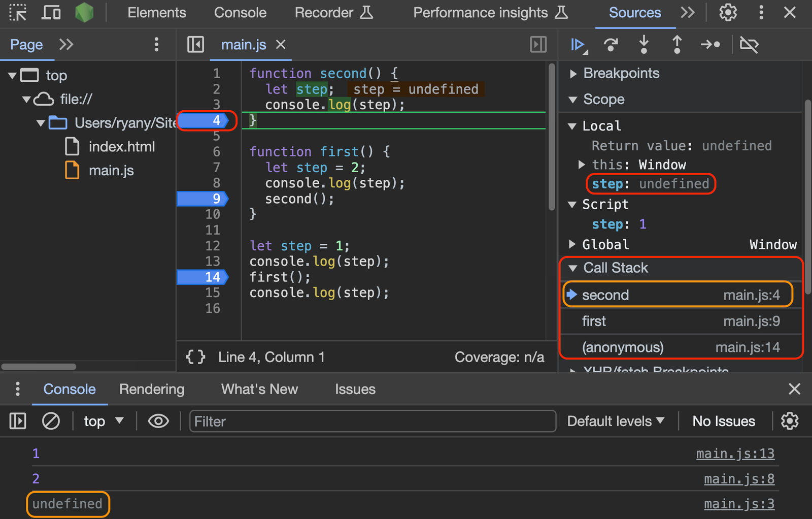The width and height of the screenshot is (812, 519).
Task: Select the inspect element tool
Action: [x=18, y=13]
